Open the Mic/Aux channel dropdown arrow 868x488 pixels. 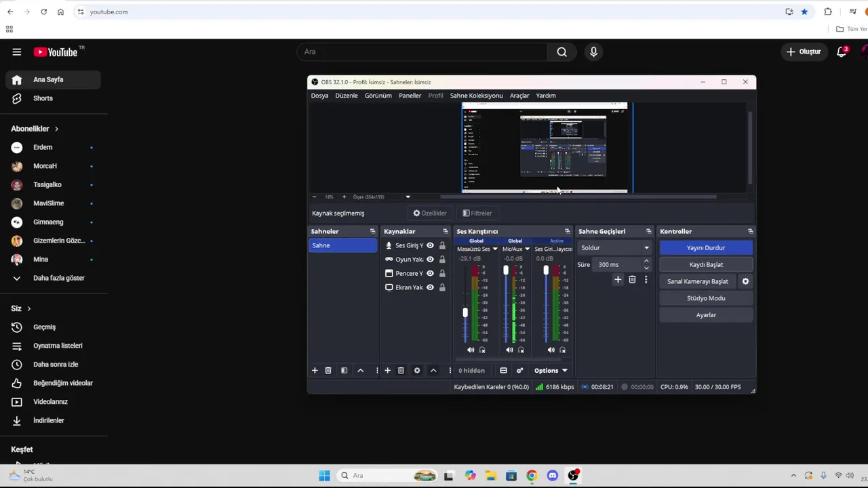coord(527,249)
